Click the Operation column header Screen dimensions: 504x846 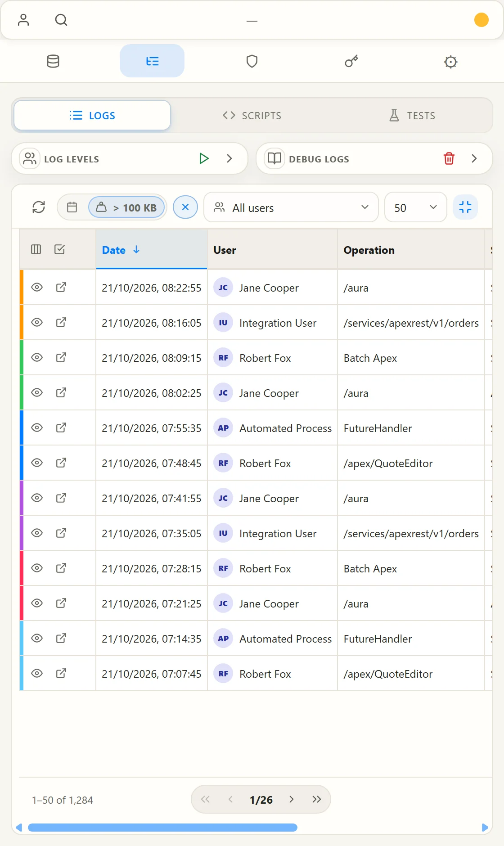(411, 249)
